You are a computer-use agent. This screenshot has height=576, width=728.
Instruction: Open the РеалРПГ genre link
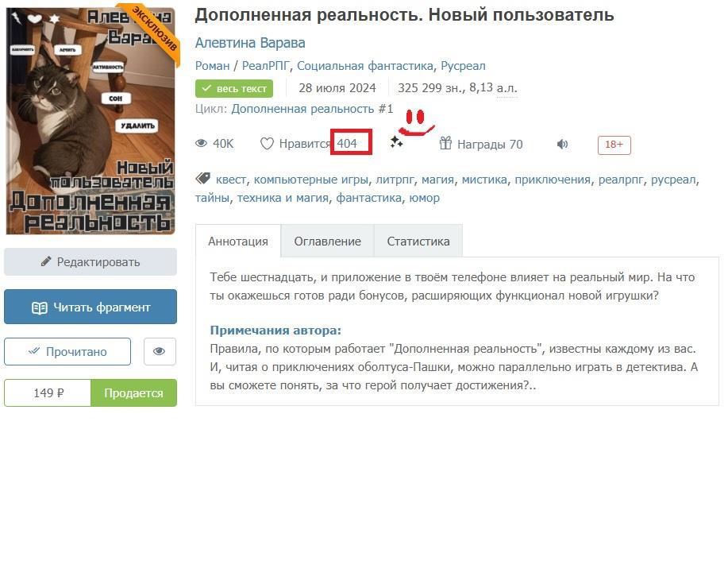tap(266, 66)
